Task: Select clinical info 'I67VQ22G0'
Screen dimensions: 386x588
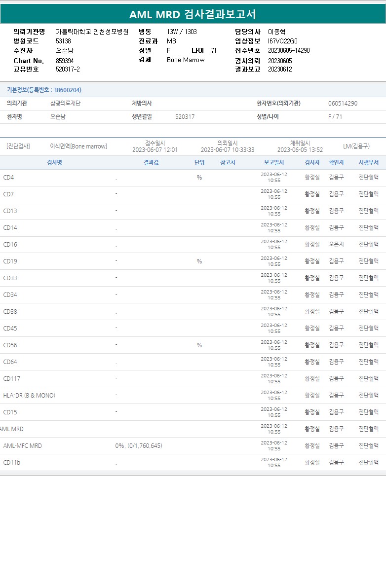Action: (282, 41)
